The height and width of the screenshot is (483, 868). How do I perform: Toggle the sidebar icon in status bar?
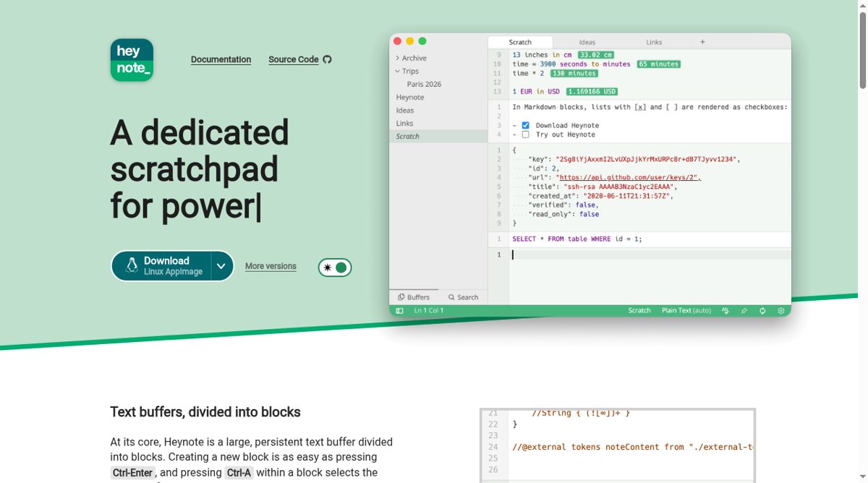(399, 310)
